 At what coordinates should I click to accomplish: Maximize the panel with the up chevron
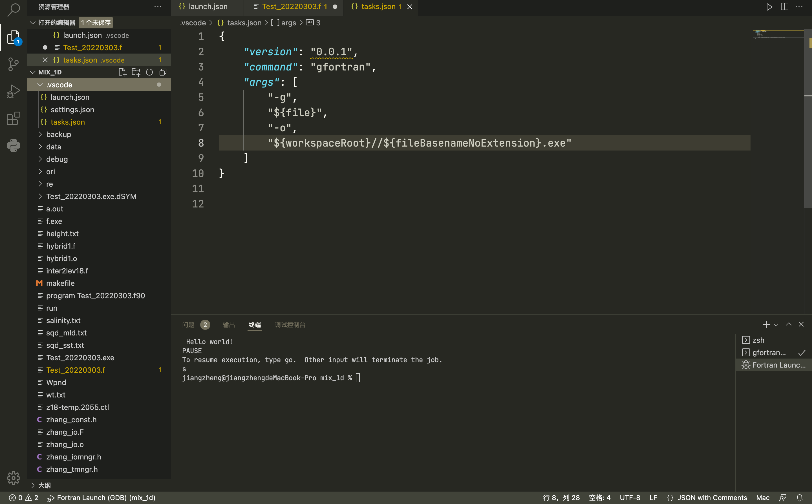tap(789, 324)
